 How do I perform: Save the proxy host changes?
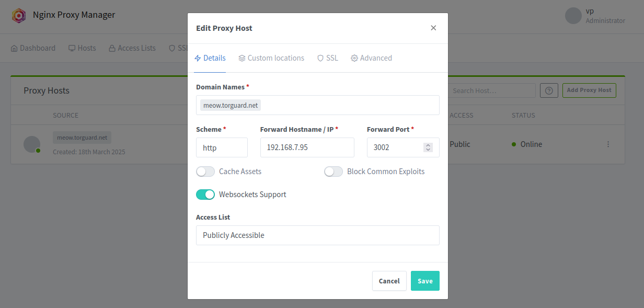click(425, 281)
